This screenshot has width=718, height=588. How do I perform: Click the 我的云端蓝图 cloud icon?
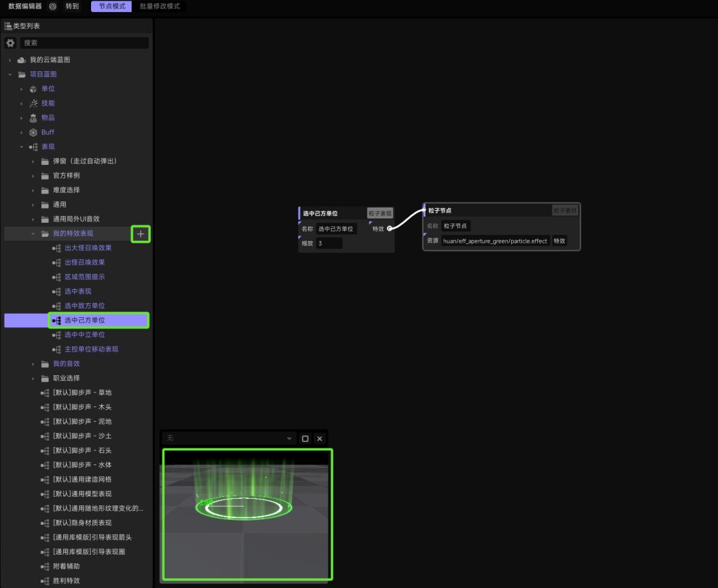21,60
